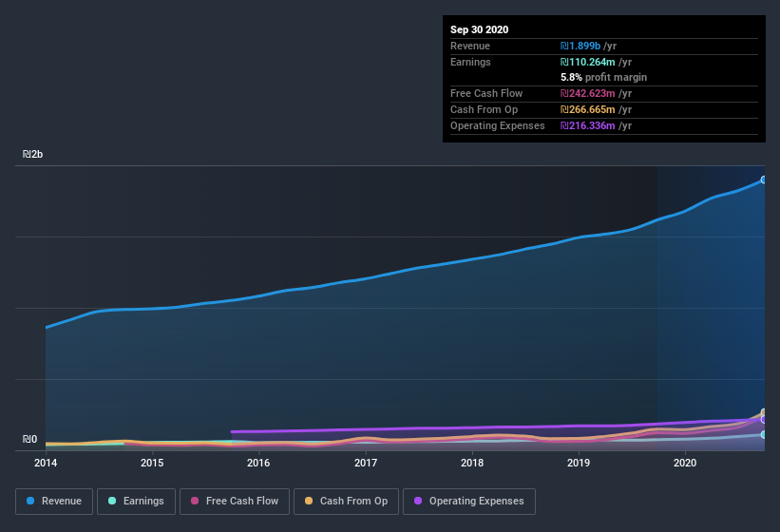Image resolution: width=780 pixels, height=532 pixels.
Task: Click the Sep 30 2020 tooltip header
Action: [480, 29]
